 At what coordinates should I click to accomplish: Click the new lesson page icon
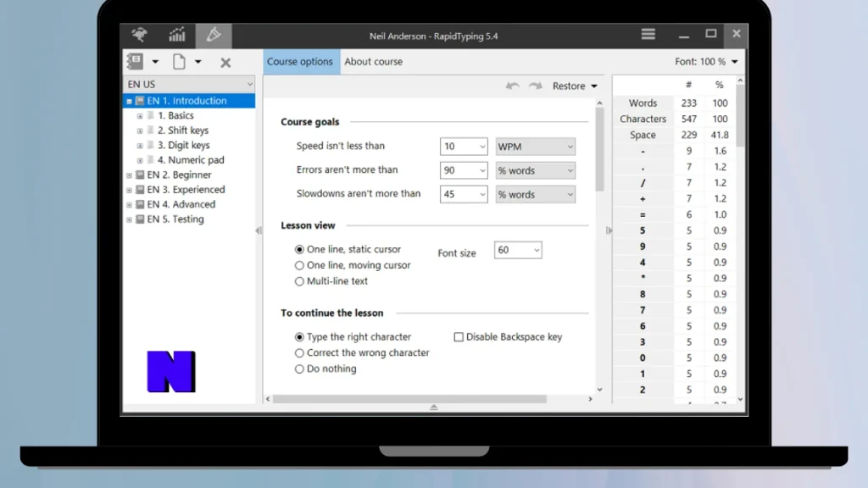(179, 61)
